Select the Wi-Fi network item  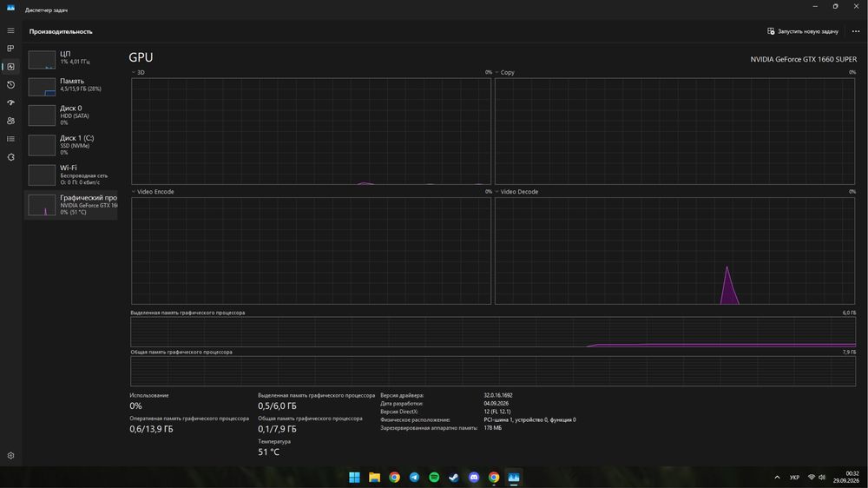[x=71, y=175]
